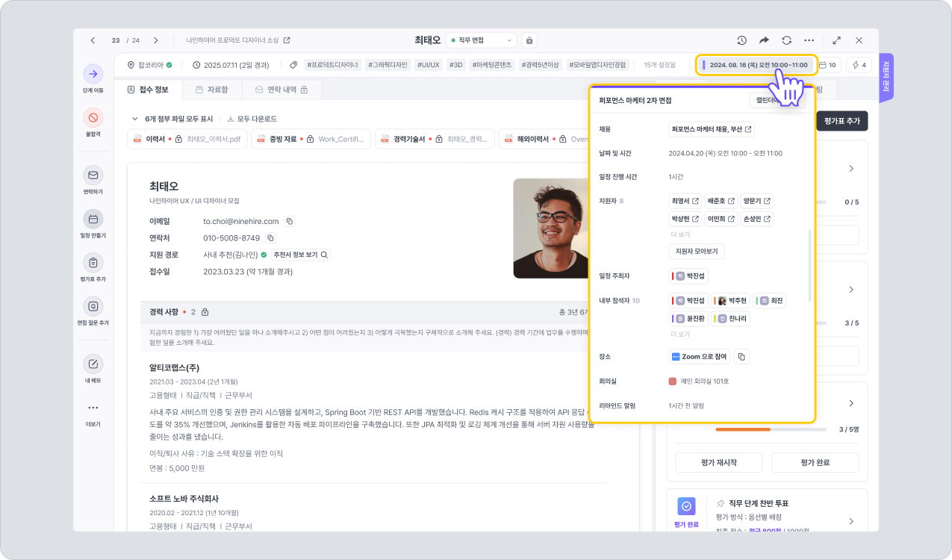
Task: Click the red swatch by 메인 회의실 101호
Action: pos(673,382)
